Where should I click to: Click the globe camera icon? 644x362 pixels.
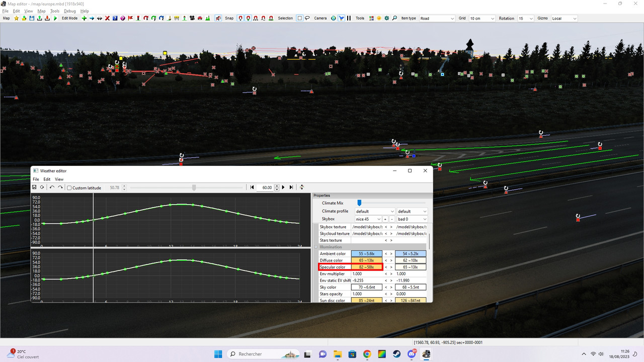click(333, 18)
